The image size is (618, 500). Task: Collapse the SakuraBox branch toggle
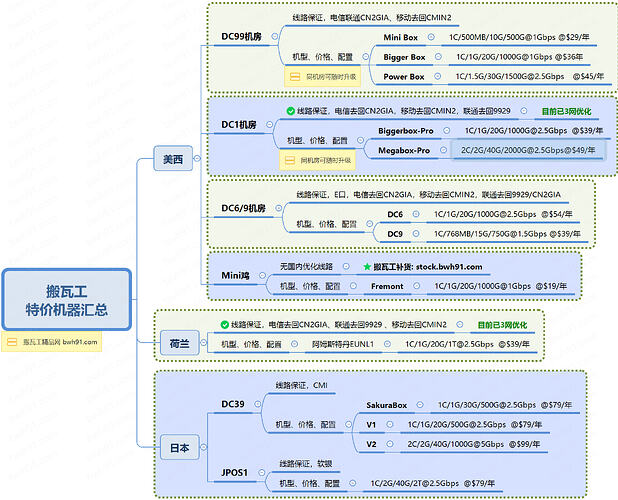(x=420, y=405)
